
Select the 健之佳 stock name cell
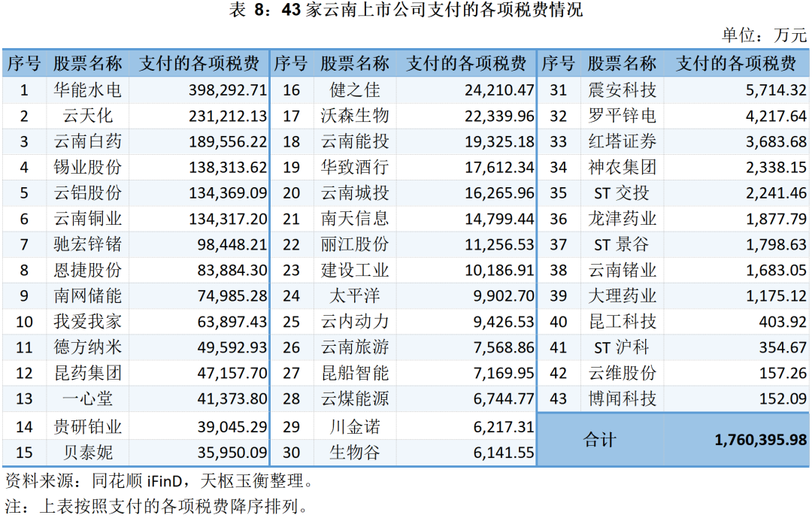point(355,90)
